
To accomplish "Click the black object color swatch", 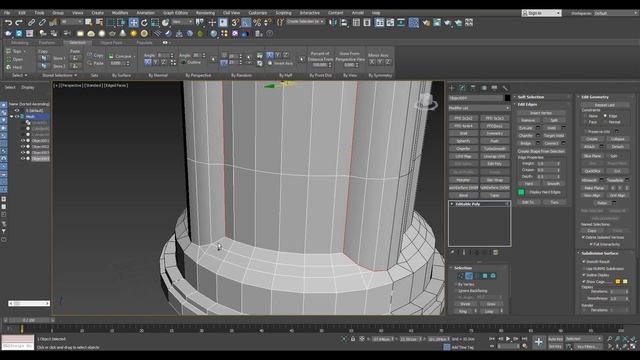I will pyautogui.click(x=507, y=98).
